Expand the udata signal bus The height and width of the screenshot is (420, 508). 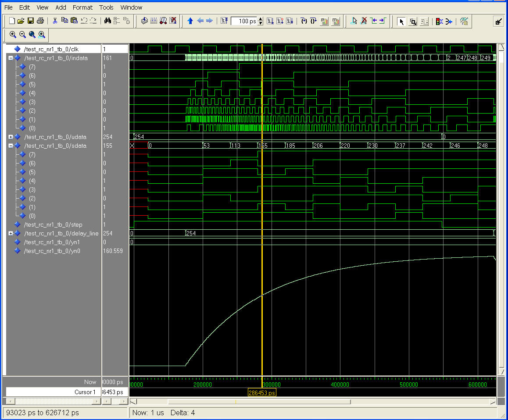[x=11, y=137]
